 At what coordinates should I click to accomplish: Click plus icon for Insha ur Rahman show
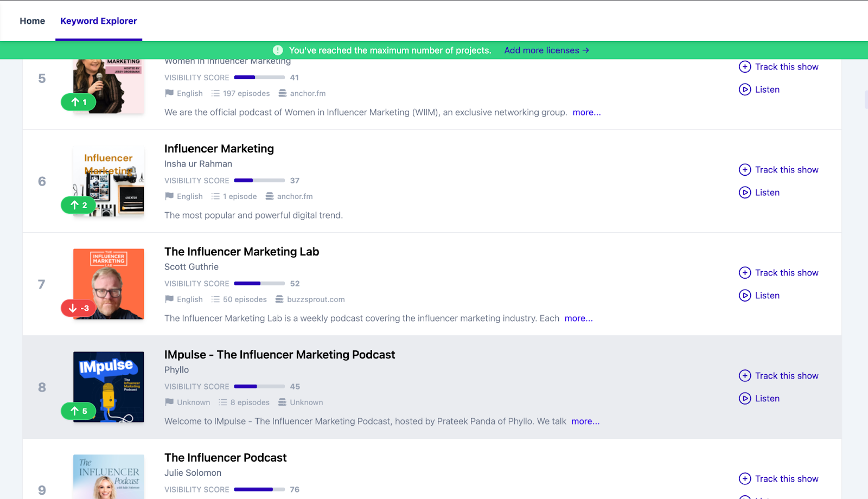[745, 170]
